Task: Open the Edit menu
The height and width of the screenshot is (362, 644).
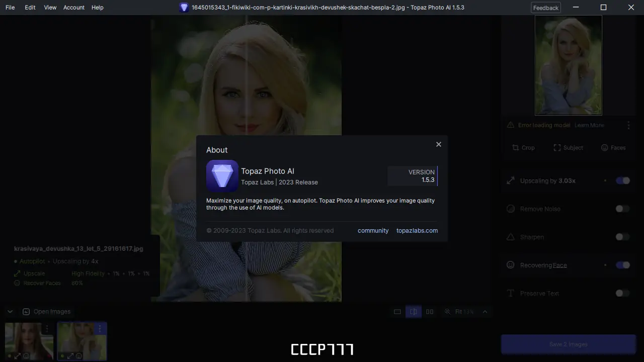Action: click(x=30, y=8)
